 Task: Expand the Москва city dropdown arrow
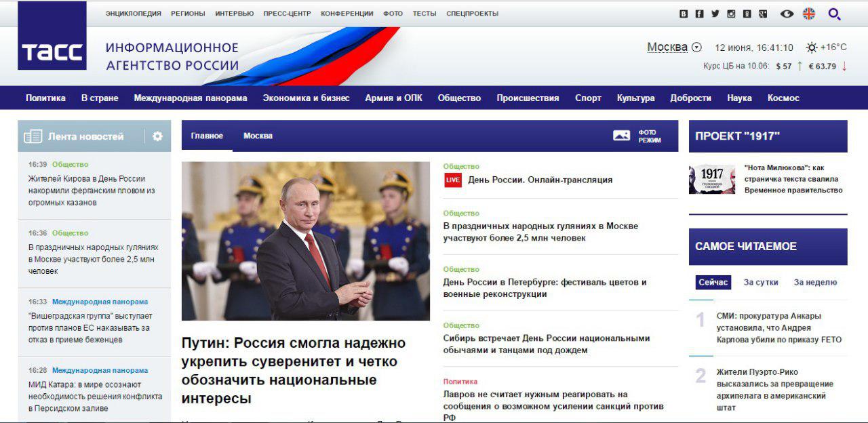[x=696, y=47]
